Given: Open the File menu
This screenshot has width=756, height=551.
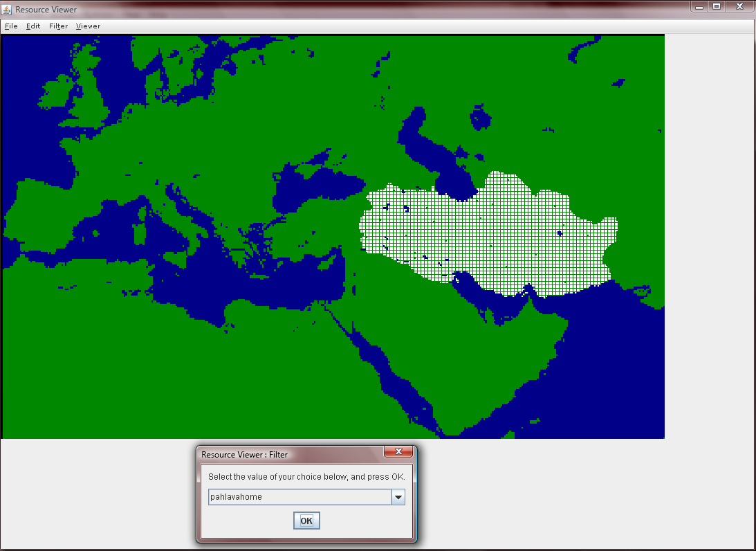Looking at the screenshot, I should point(11,26).
